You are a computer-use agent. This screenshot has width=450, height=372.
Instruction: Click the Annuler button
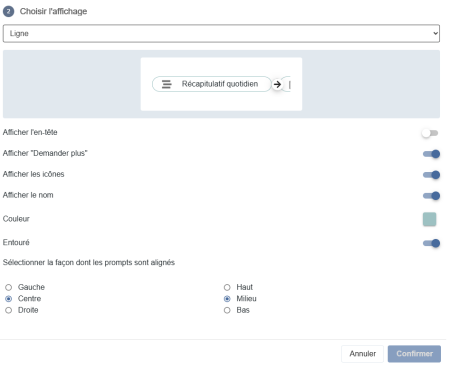[362, 354]
